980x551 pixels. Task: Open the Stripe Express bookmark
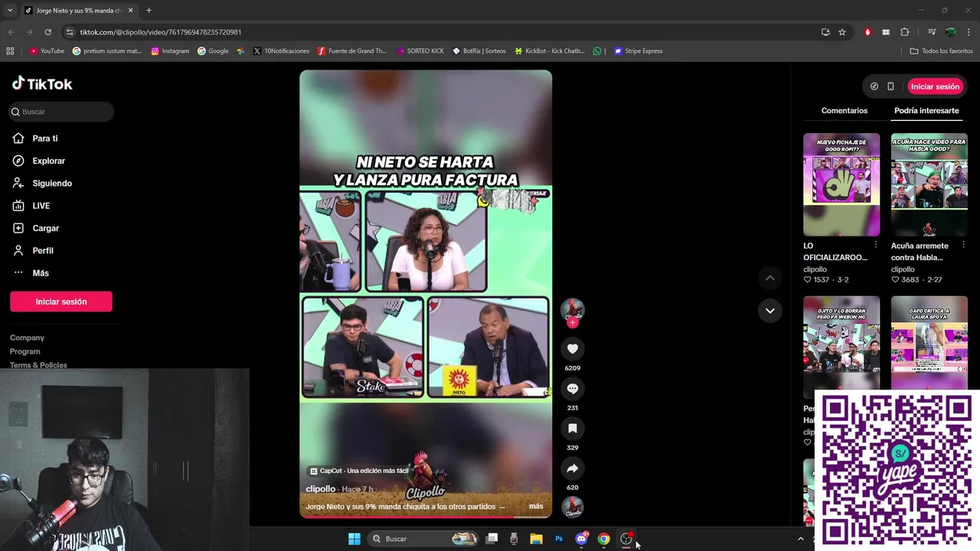pos(639,51)
